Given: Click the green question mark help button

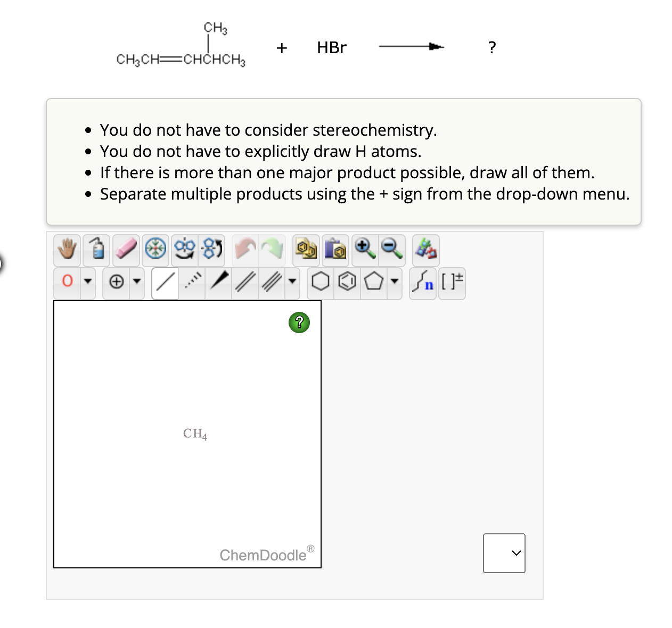Looking at the screenshot, I should tap(299, 321).
